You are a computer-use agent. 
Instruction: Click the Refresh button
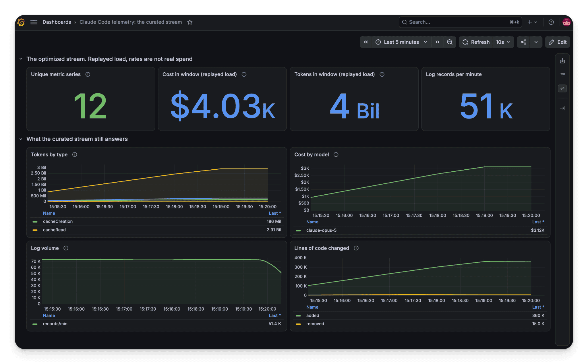476,42
